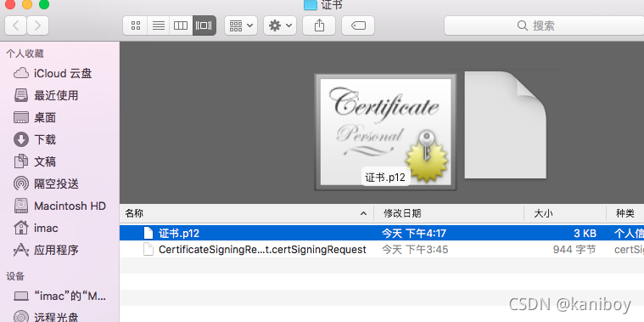This screenshot has width=644, height=322.
Task: Toggle sort direction arrow in 名称 column
Action: point(363,213)
